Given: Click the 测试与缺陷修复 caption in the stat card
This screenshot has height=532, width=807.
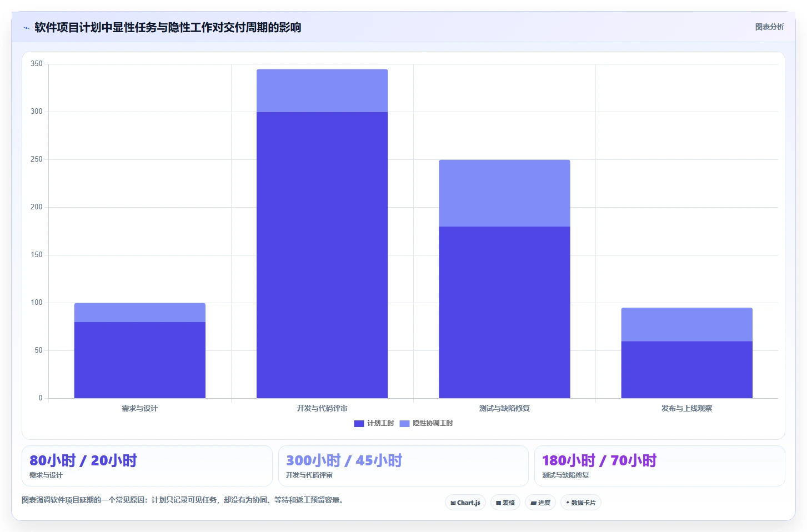Looking at the screenshot, I should (x=565, y=475).
